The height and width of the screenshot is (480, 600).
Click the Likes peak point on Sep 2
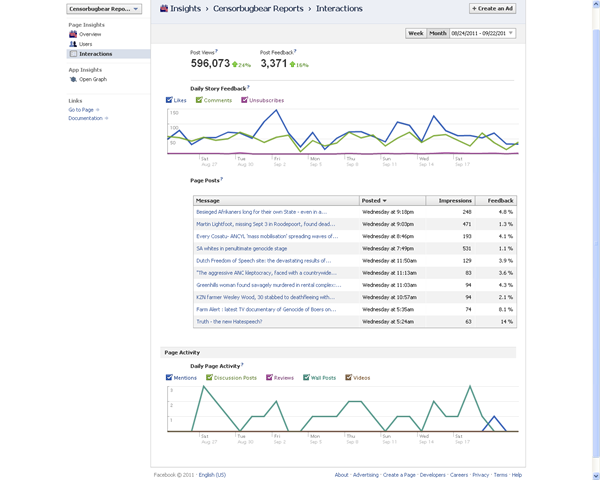[276, 110]
